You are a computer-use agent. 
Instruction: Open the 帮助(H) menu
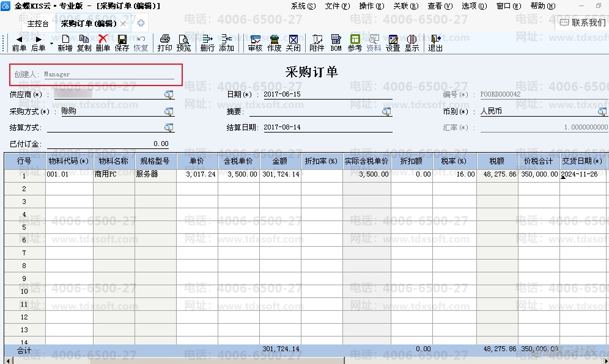pyautogui.click(x=543, y=6)
